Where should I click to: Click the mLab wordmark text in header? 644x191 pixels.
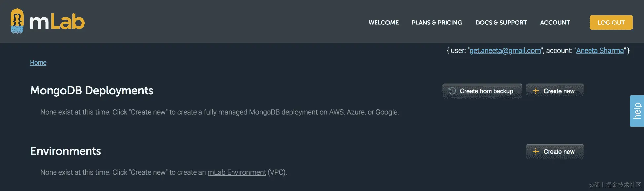click(57, 23)
